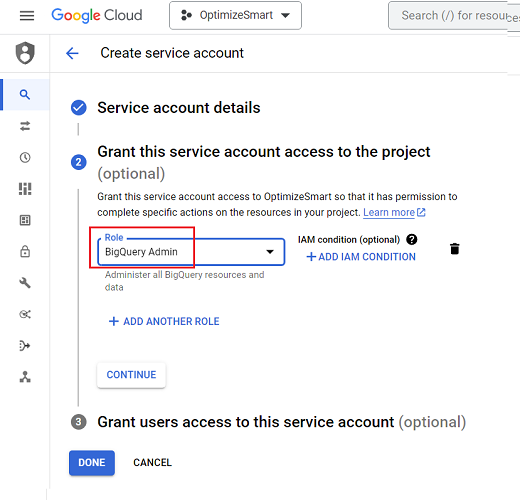Viewport: 520px width, 500px height.
Task: Click the Create service account title
Action: (x=172, y=53)
